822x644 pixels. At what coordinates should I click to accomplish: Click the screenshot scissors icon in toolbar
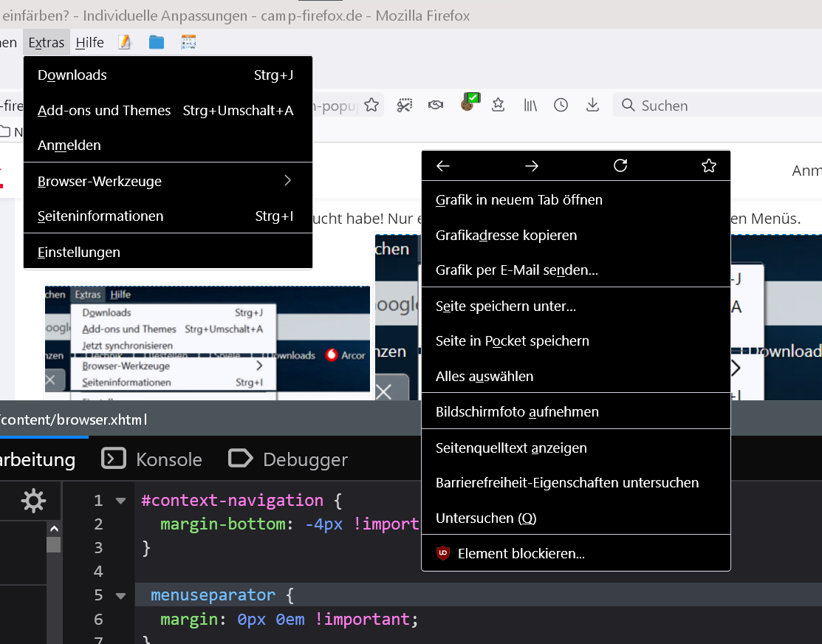[x=404, y=106]
